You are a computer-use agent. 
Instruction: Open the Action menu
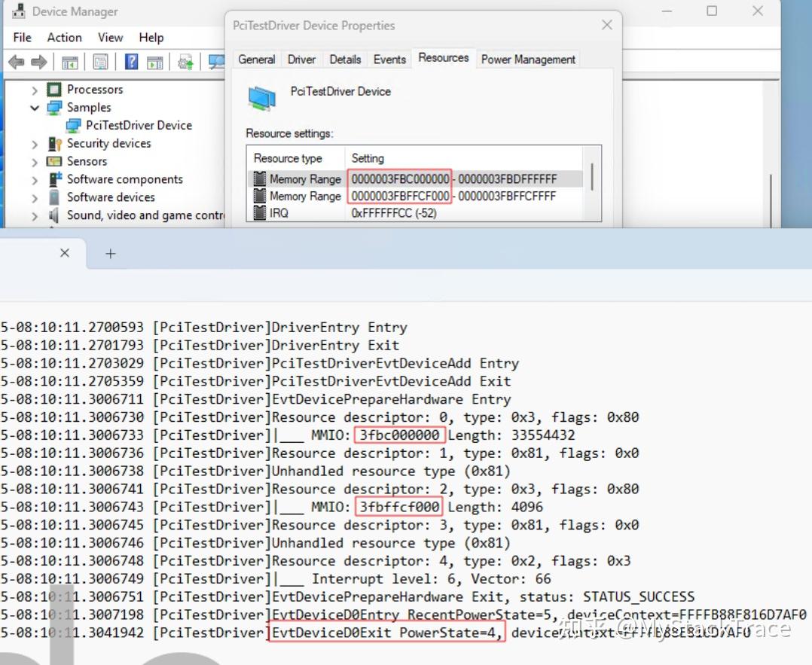64,37
